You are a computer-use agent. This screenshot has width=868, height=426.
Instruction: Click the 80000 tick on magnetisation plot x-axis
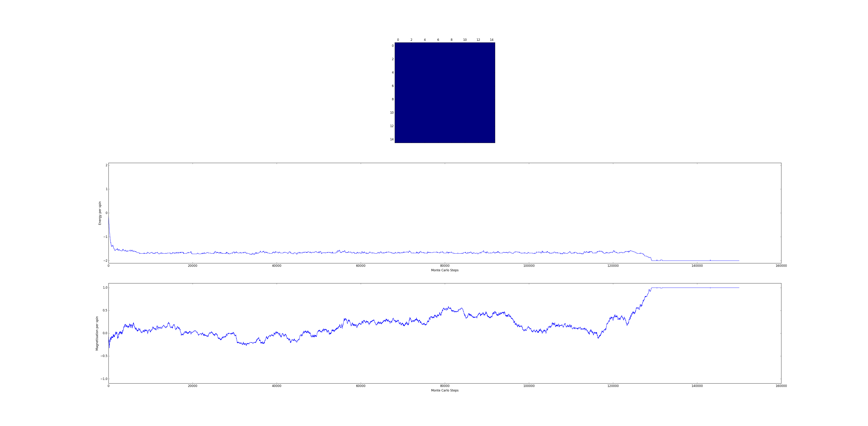click(x=444, y=386)
